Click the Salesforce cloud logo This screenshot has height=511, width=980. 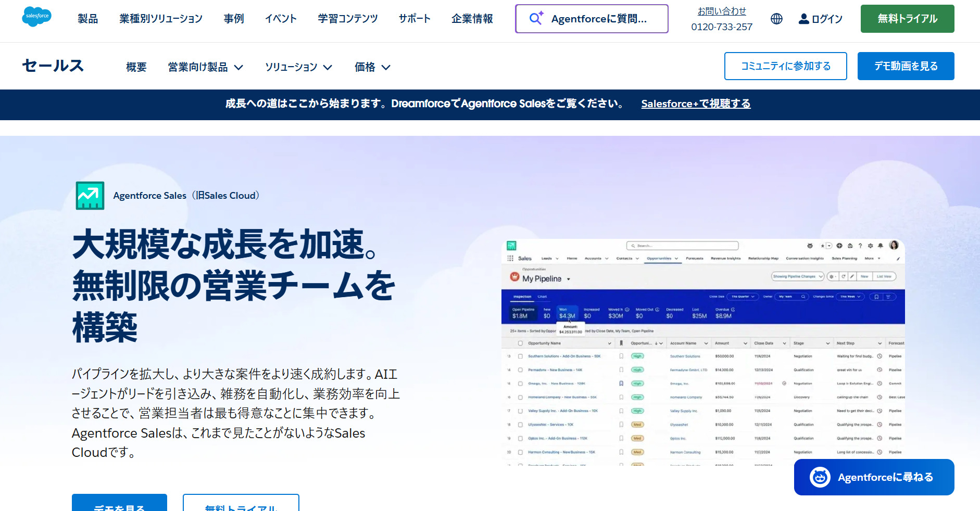(36, 17)
